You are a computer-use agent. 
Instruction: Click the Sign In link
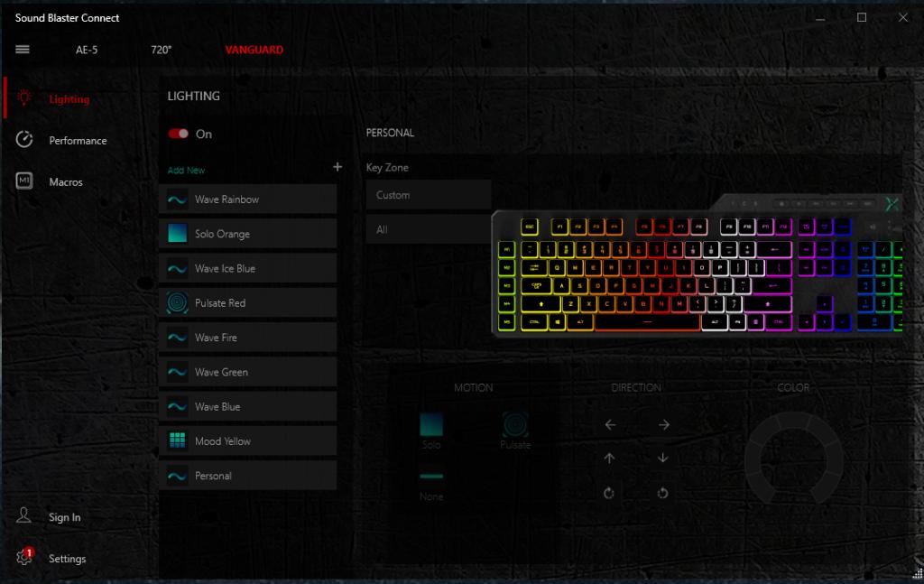click(x=65, y=517)
